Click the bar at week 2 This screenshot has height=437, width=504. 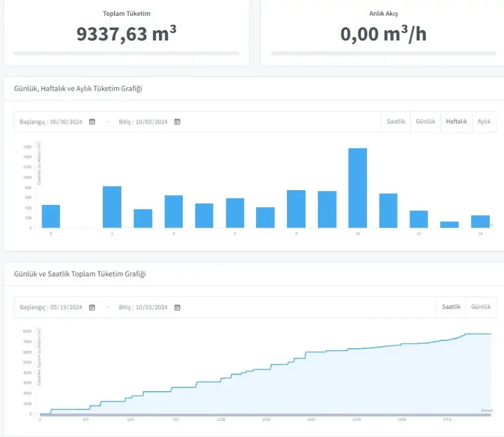(x=112, y=207)
